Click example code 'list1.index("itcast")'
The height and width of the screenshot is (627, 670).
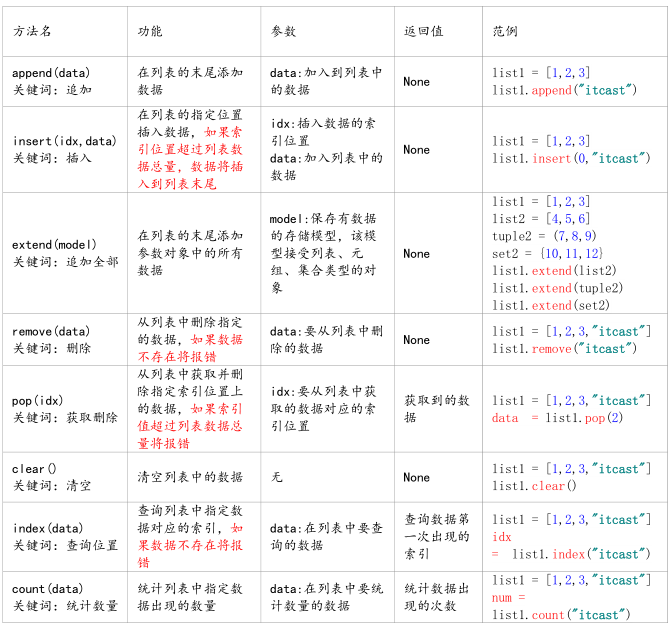point(582,554)
